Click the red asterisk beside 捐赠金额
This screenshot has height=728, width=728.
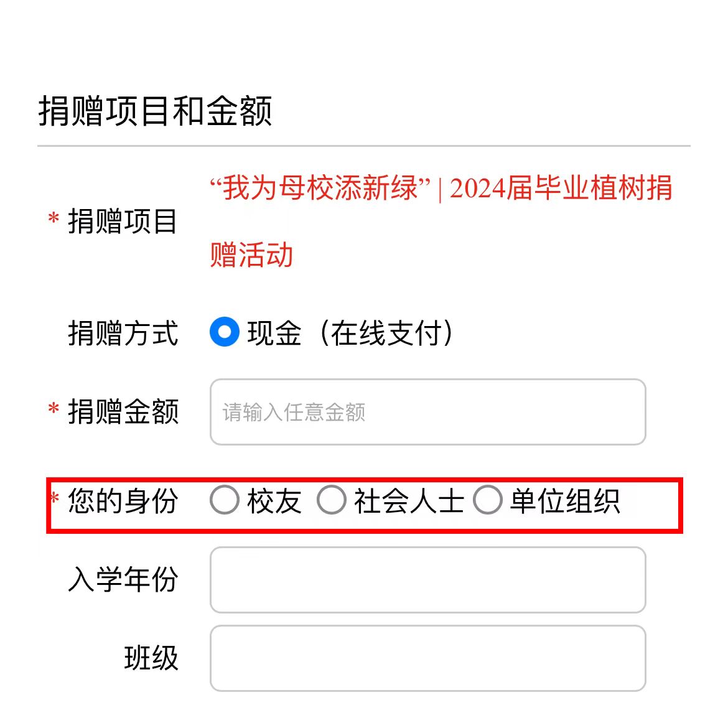click(x=54, y=409)
